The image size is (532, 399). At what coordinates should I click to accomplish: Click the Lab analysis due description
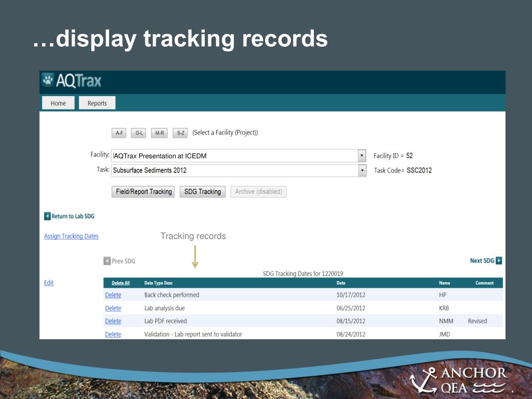pos(165,308)
